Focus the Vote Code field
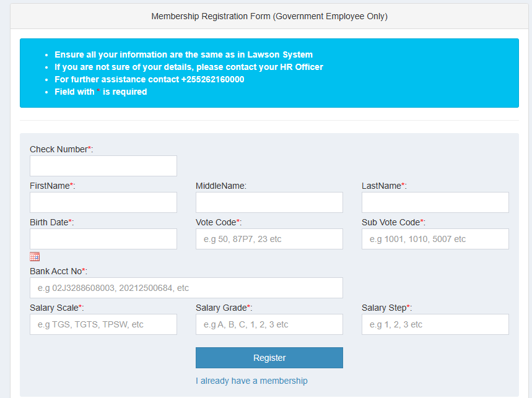 [x=269, y=239]
